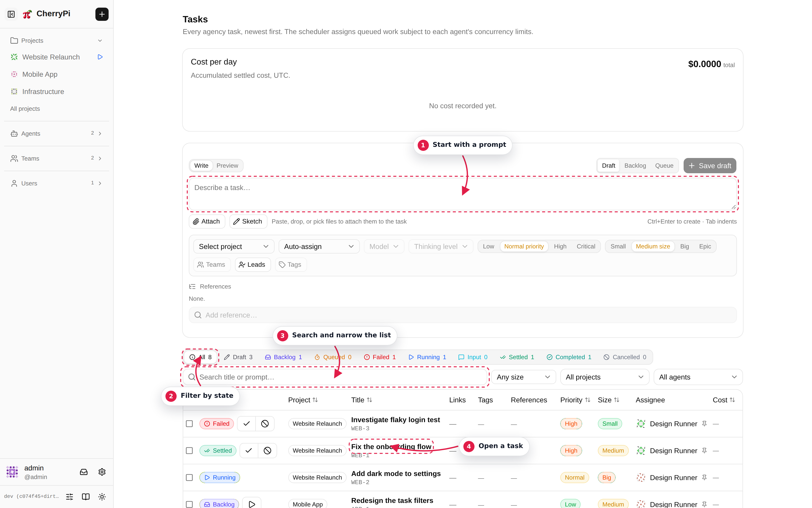
Task: Sort tasks by the Priority column
Action: [575, 400]
